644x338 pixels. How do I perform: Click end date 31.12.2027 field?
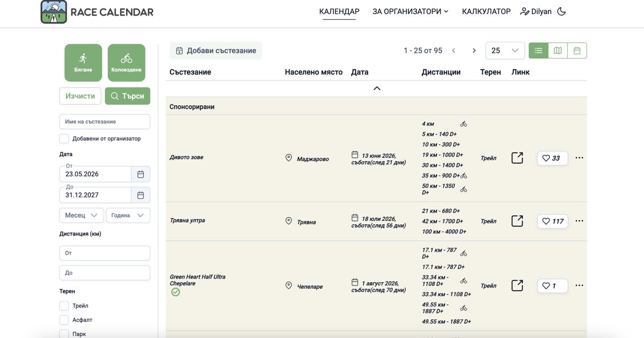click(x=96, y=195)
